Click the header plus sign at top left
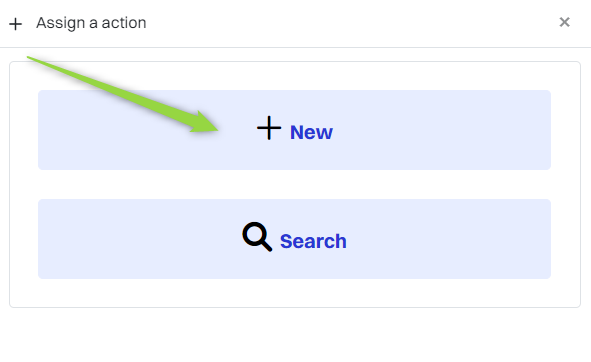 [x=15, y=24]
